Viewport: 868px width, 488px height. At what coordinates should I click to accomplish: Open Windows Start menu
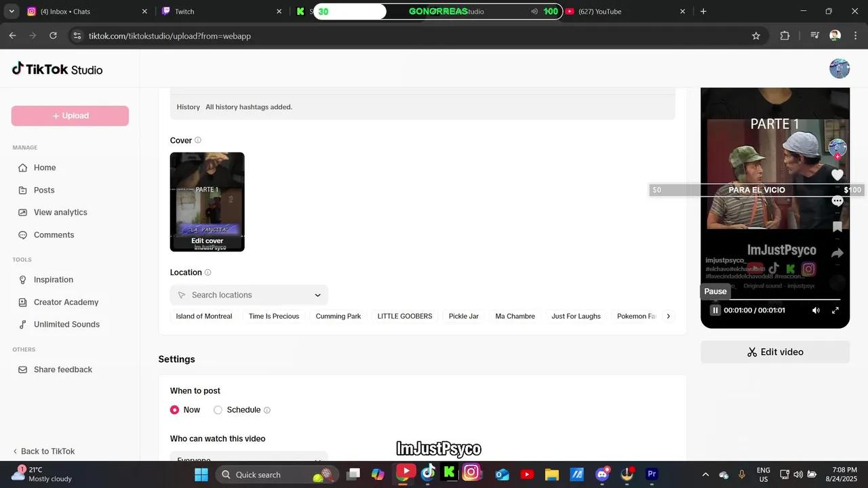201,474
